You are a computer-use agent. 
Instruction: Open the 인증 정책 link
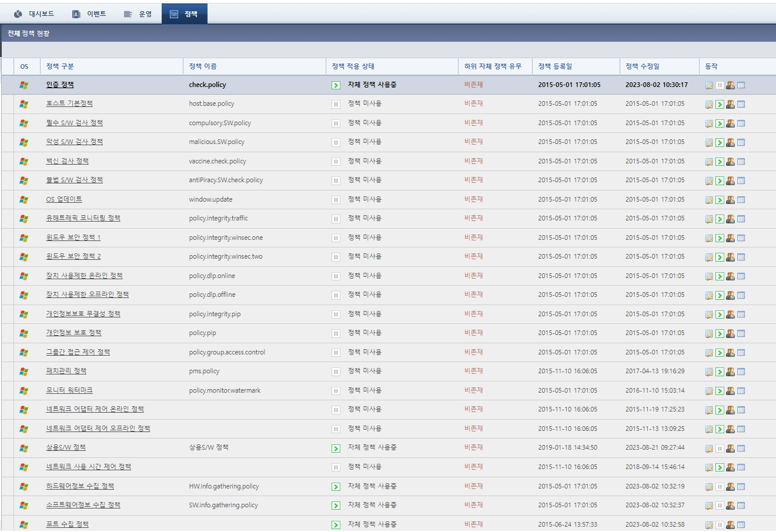pyautogui.click(x=60, y=85)
